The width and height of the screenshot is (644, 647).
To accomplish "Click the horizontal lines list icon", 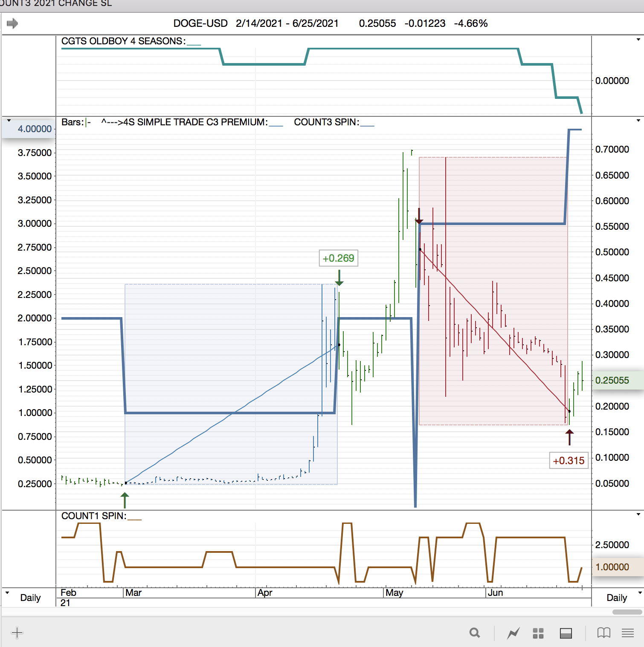I will (627, 633).
